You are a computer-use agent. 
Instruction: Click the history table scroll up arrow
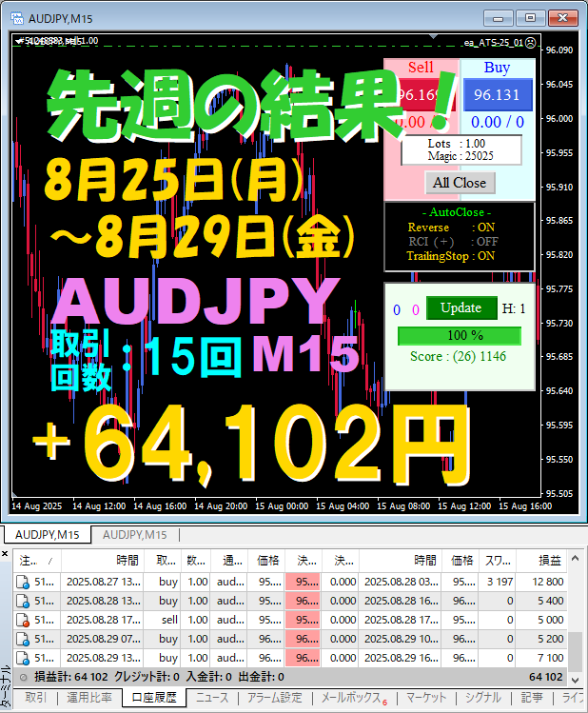click(575, 559)
